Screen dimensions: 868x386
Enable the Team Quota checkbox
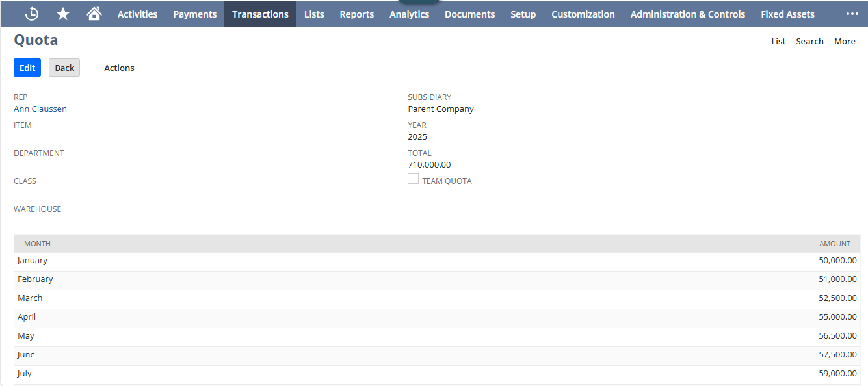(413, 178)
